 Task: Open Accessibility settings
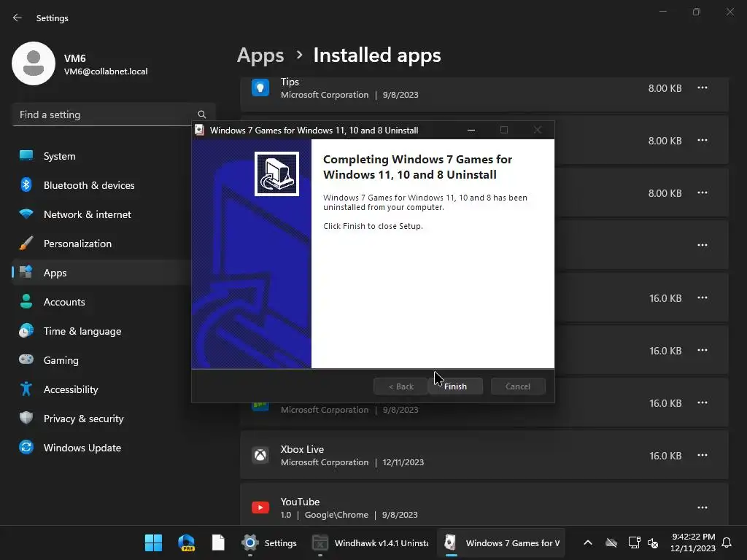coord(101,389)
